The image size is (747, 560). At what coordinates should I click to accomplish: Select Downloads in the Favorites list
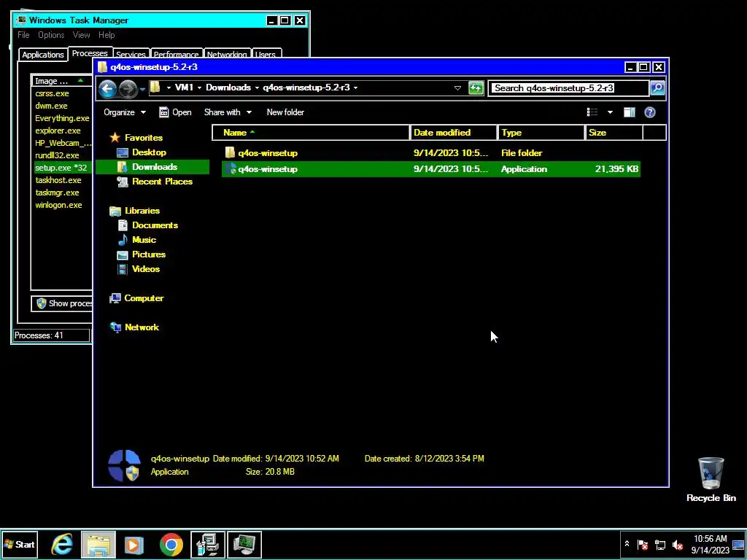click(x=152, y=167)
